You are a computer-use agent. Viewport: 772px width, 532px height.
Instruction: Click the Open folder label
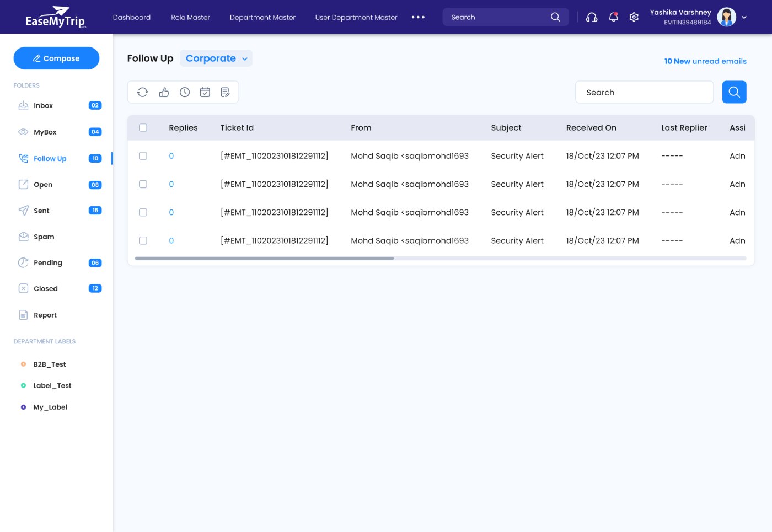pos(43,185)
